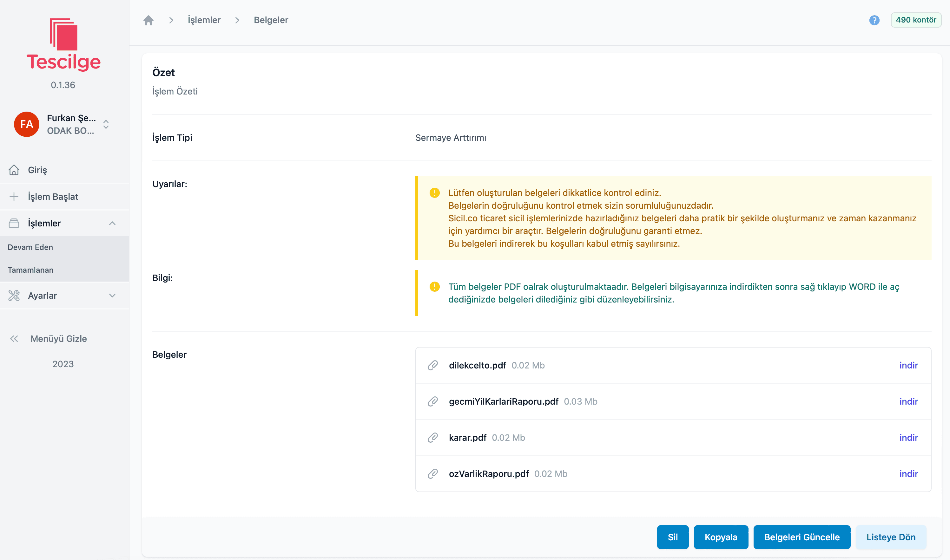Download gecmiYilKarlariRaporu.pdf via indir link
The image size is (950, 560).
(x=908, y=401)
